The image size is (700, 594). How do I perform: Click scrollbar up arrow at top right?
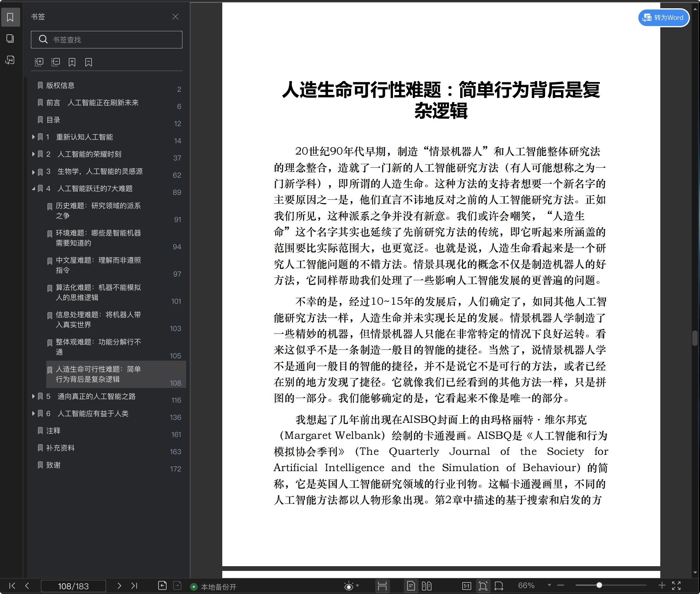(x=695, y=9)
